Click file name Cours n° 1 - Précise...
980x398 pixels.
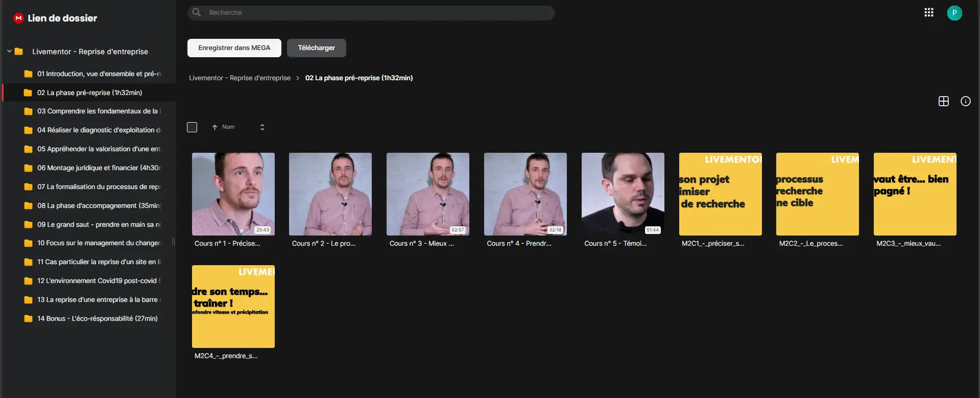(x=227, y=244)
